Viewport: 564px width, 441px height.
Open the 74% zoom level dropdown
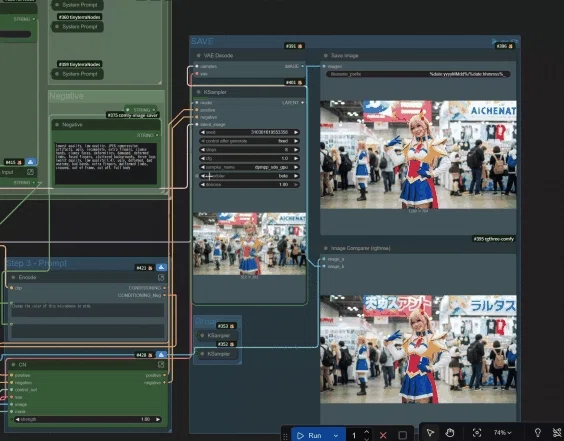pyautogui.click(x=502, y=432)
